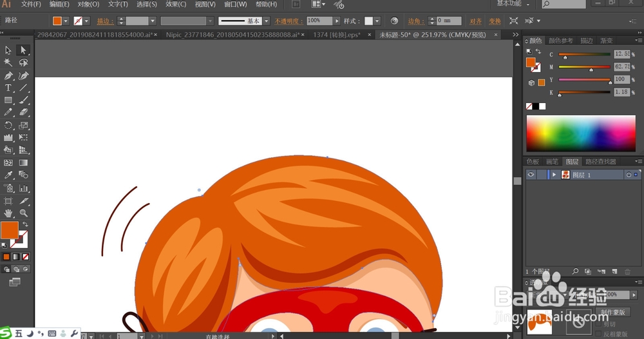Select the Selection tool (black arrow)

pyautogui.click(x=8, y=50)
